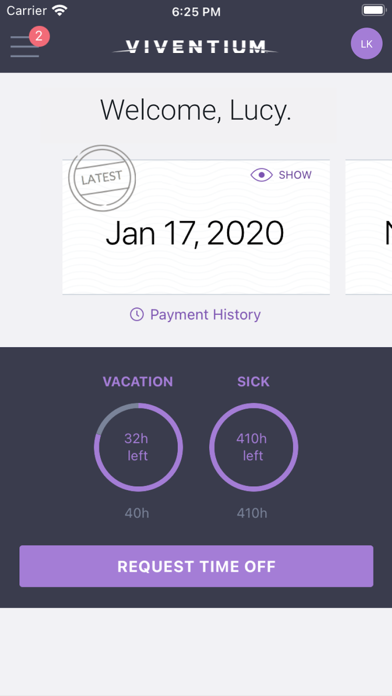Open the hamburger menu
The image size is (392, 696).
[24, 46]
